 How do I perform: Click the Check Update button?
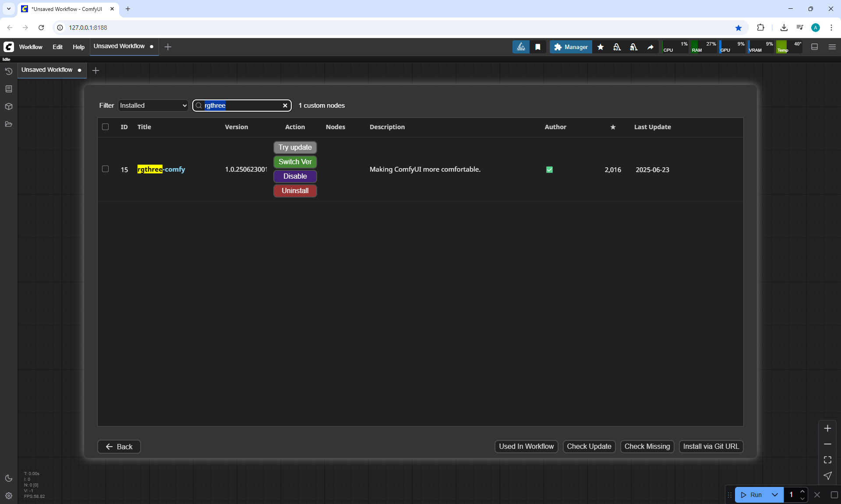tap(589, 447)
